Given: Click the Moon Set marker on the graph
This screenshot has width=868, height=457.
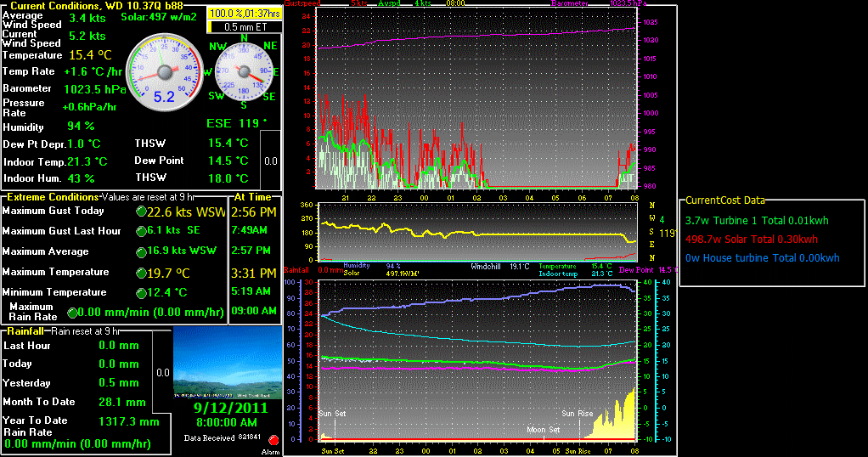Looking at the screenshot, I should pos(544,430).
